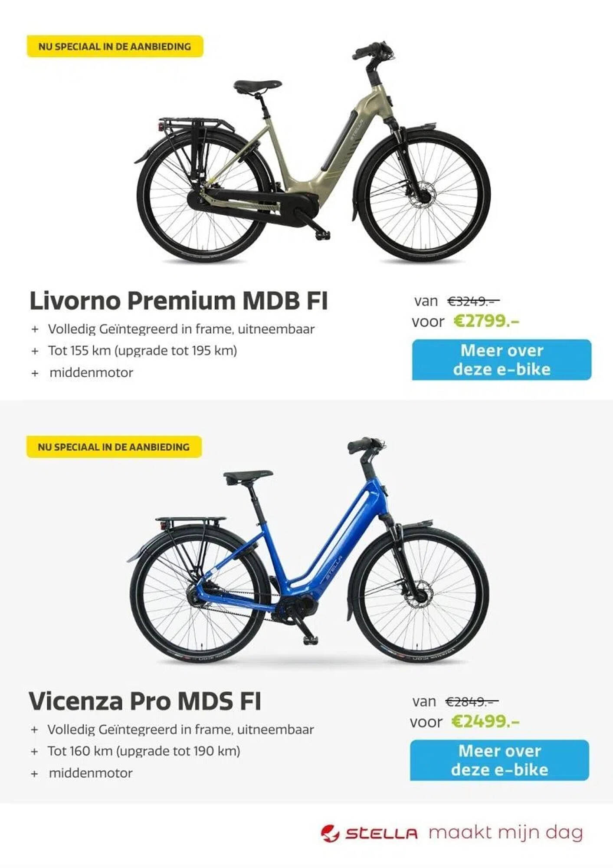Image resolution: width=613 pixels, height=868 pixels.
Task: Click the plus icon beside the Livorno 'middenmotor'
Action: 35,373
